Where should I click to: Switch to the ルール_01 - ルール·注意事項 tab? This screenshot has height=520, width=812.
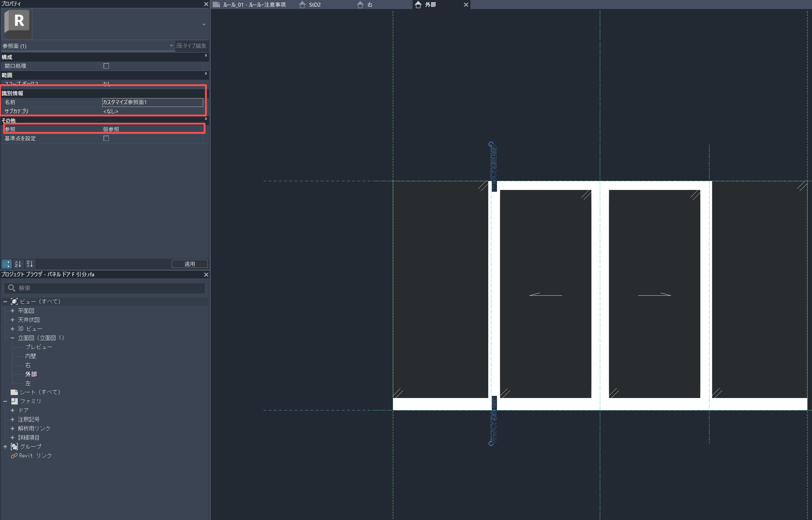pos(254,5)
